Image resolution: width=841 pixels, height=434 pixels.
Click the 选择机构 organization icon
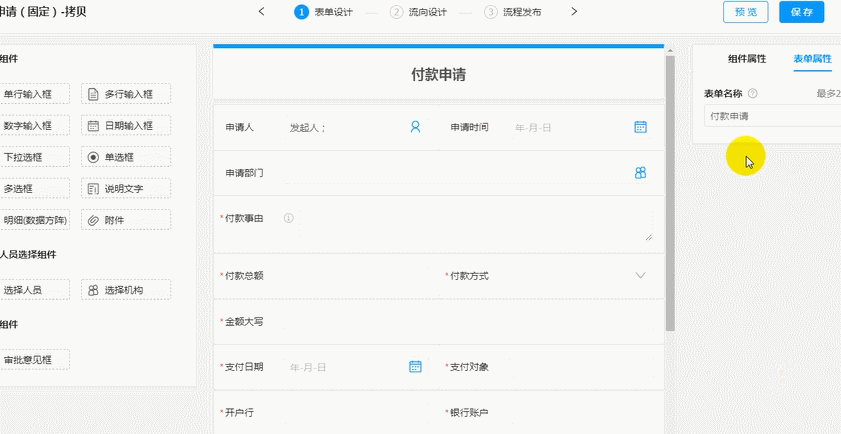point(93,290)
